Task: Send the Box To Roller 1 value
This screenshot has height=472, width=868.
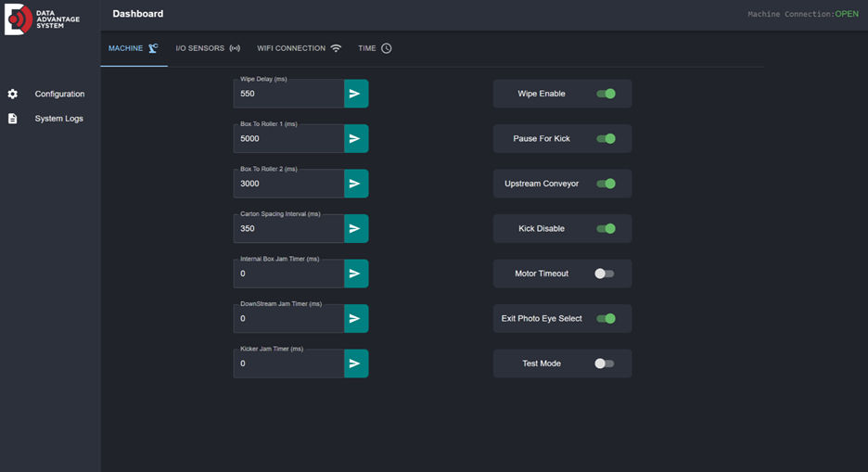Action: (x=356, y=138)
